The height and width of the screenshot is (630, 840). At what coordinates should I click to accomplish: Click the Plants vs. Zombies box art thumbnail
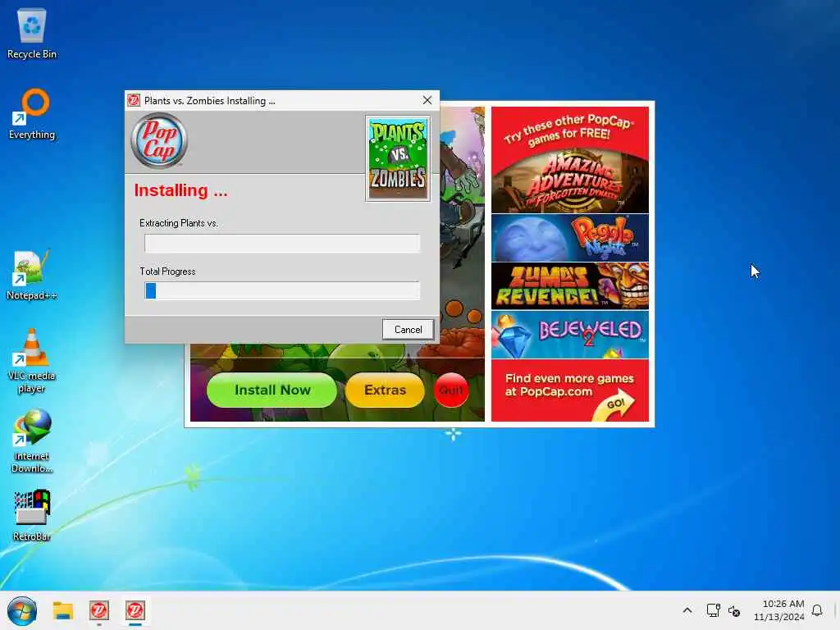(398, 158)
